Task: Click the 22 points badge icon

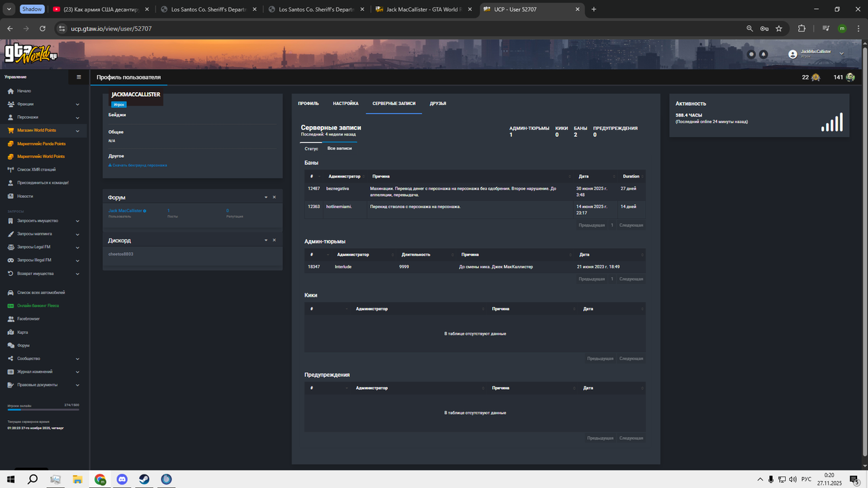Action: pos(816,77)
